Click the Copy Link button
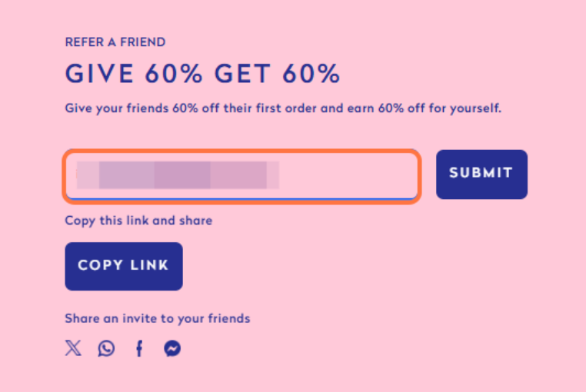Viewport: 586px width, 392px height. pyautogui.click(x=124, y=266)
